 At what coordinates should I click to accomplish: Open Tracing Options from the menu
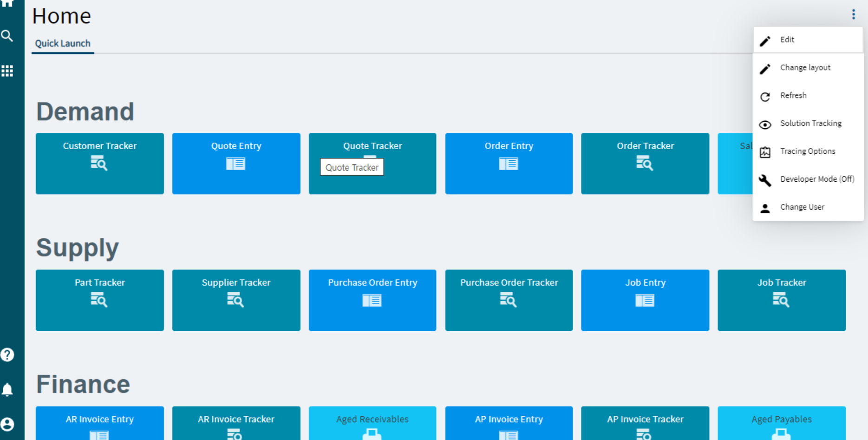808,151
